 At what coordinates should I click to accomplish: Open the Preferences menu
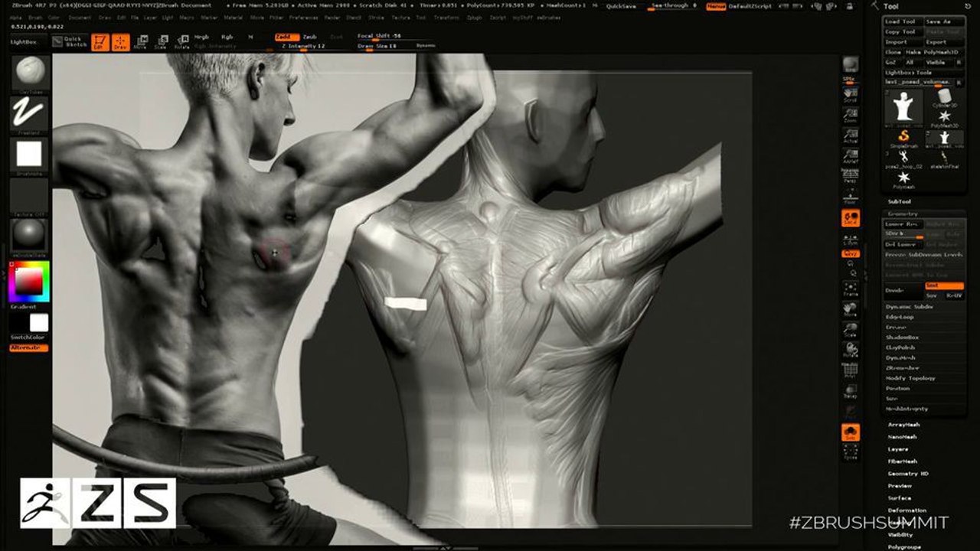tap(304, 17)
